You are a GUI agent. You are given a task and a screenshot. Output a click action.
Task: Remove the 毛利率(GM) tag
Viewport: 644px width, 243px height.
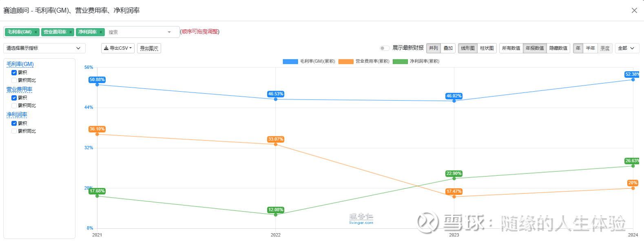(35, 32)
